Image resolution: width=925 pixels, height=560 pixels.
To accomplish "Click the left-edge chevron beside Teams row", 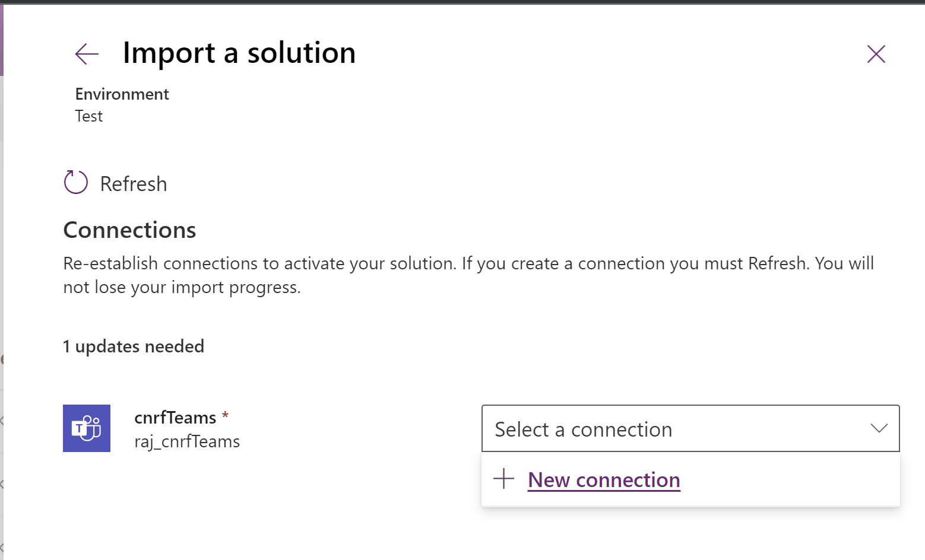I will pyautogui.click(x=2, y=421).
